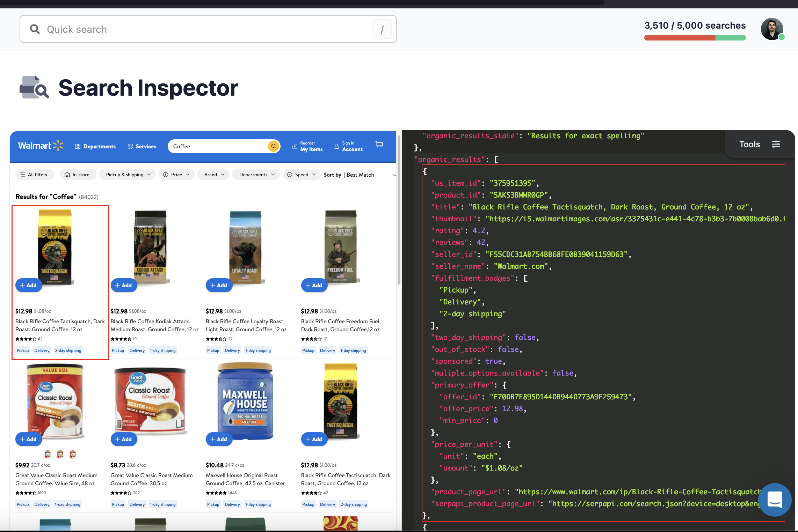
Task: Open the Speed filter dropdown
Action: point(301,175)
